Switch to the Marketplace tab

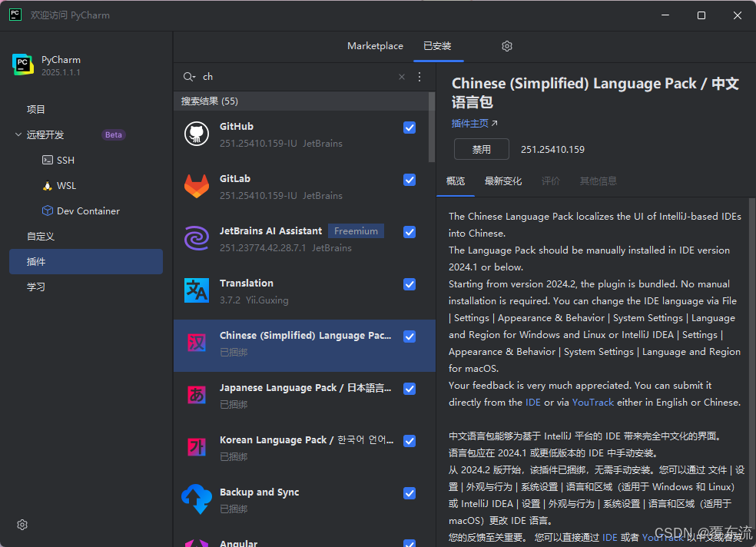coord(375,46)
